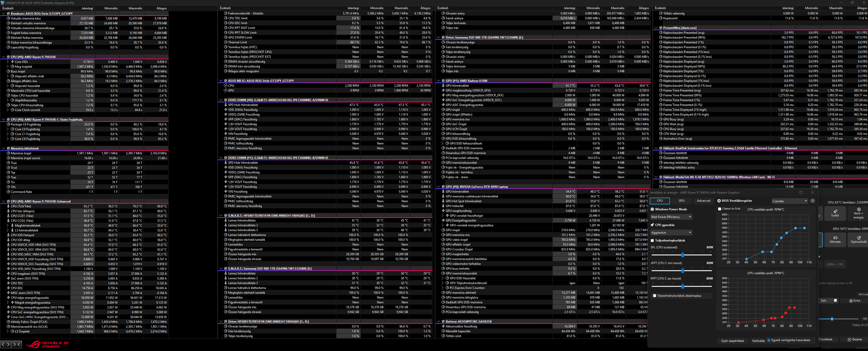
Task: Expand the Core VIDs row
Action: tap(8, 62)
